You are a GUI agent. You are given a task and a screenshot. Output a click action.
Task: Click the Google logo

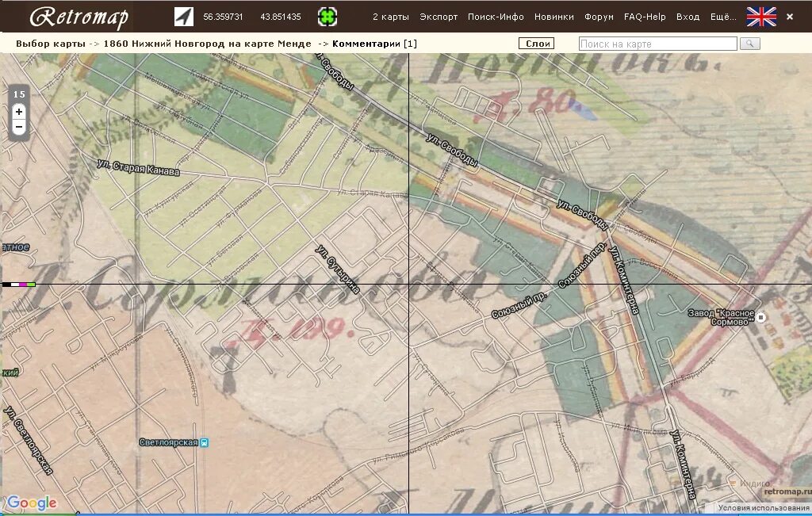click(32, 503)
